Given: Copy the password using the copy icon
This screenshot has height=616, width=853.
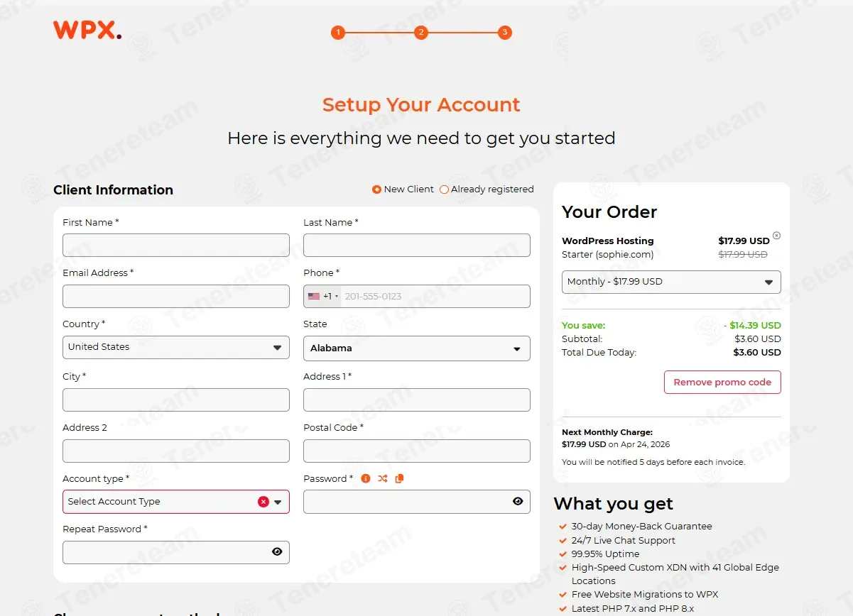Looking at the screenshot, I should pyautogui.click(x=399, y=479).
